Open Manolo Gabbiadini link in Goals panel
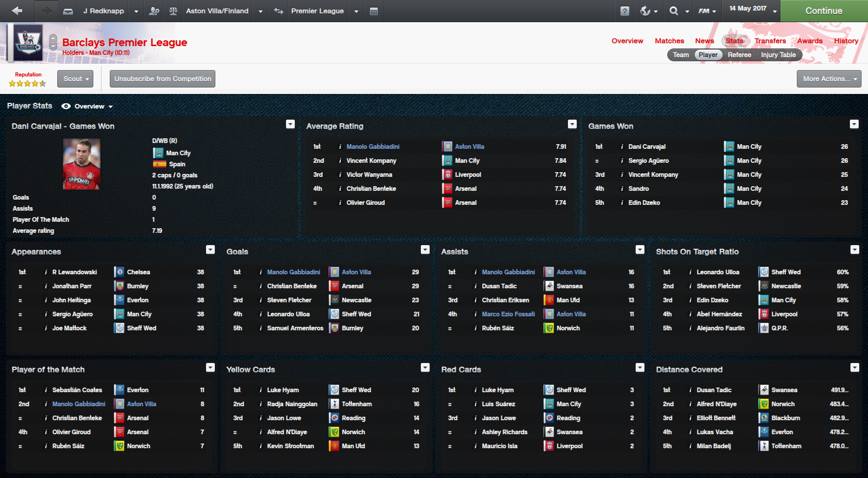The image size is (868, 478). point(294,272)
